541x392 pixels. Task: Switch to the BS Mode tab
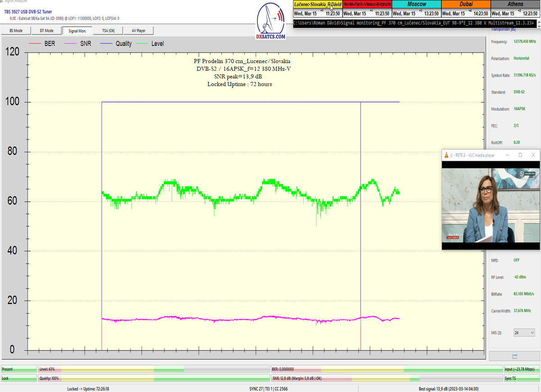tap(16, 31)
